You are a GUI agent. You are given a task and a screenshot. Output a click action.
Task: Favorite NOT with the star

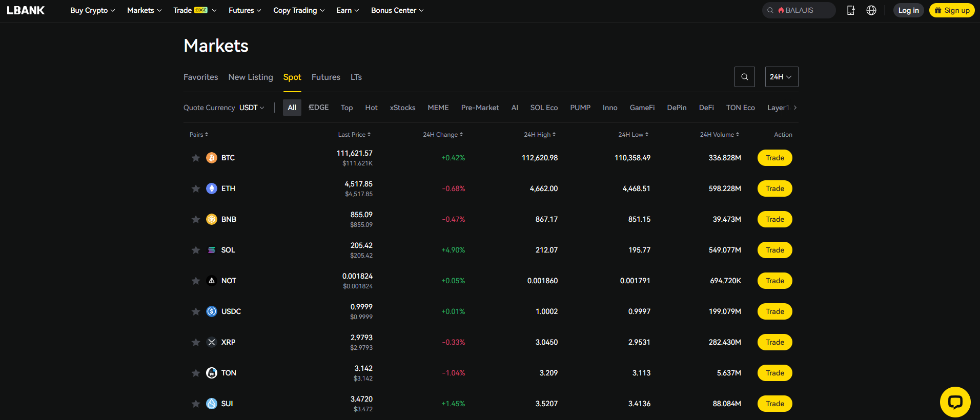tap(196, 281)
